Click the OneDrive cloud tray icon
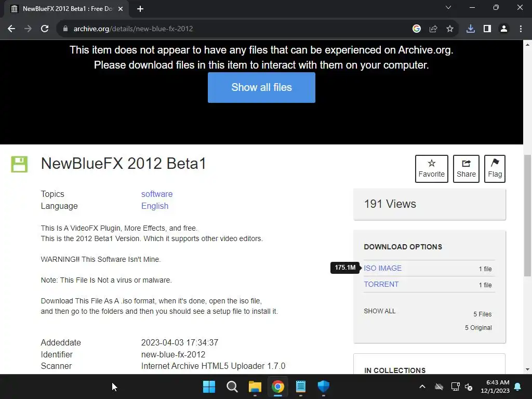The height and width of the screenshot is (399, 532). (439, 387)
